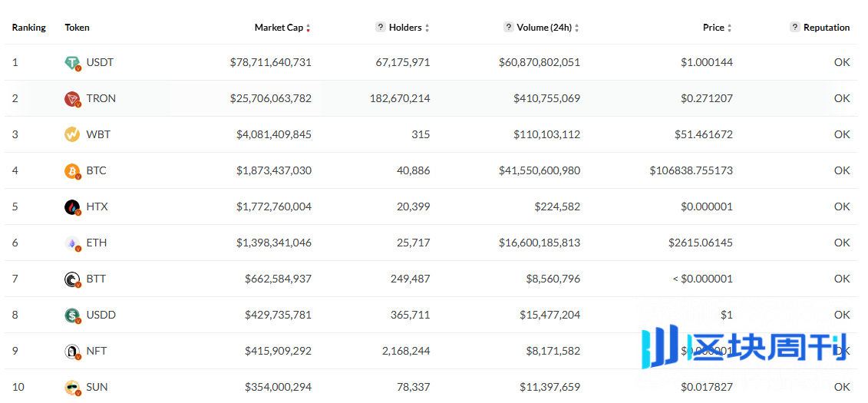Click the TRON token logo icon
The image size is (868, 403).
tap(72, 98)
